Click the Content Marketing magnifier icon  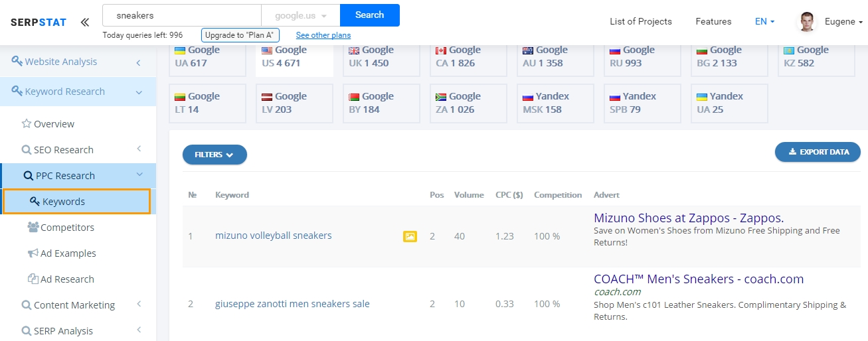[27, 305]
